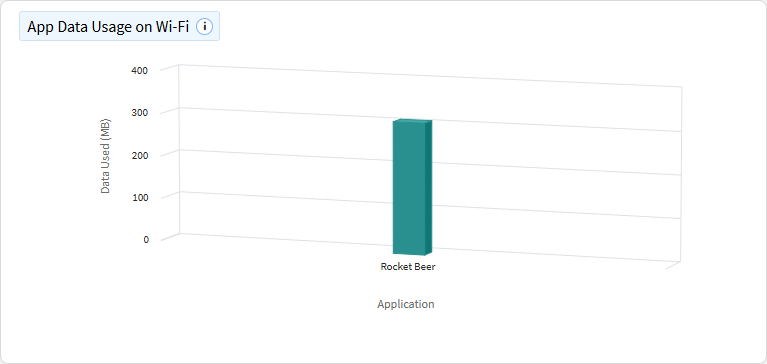Viewport: 767px width, 364px height.
Task: Click the 300 gridline left of the bar
Action: (284, 113)
